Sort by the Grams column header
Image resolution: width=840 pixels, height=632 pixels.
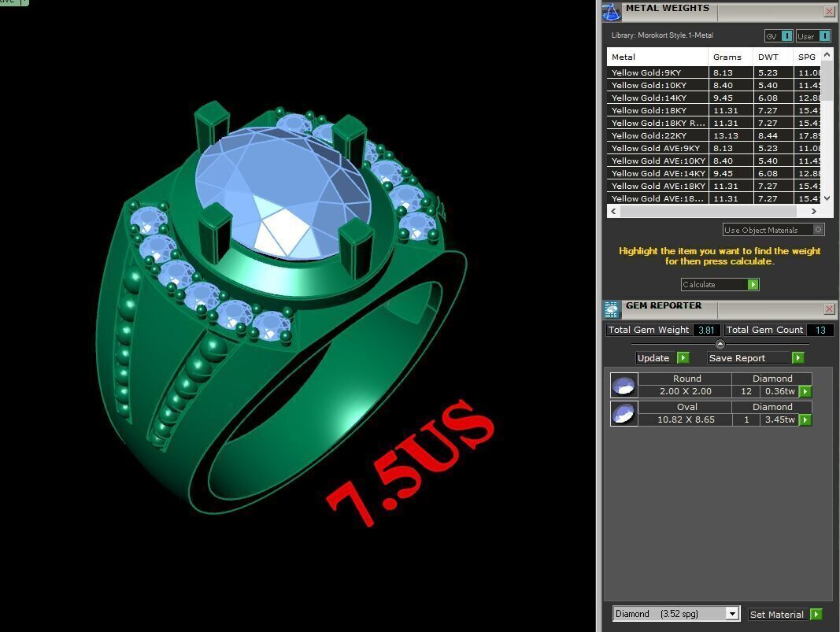point(731,57)
